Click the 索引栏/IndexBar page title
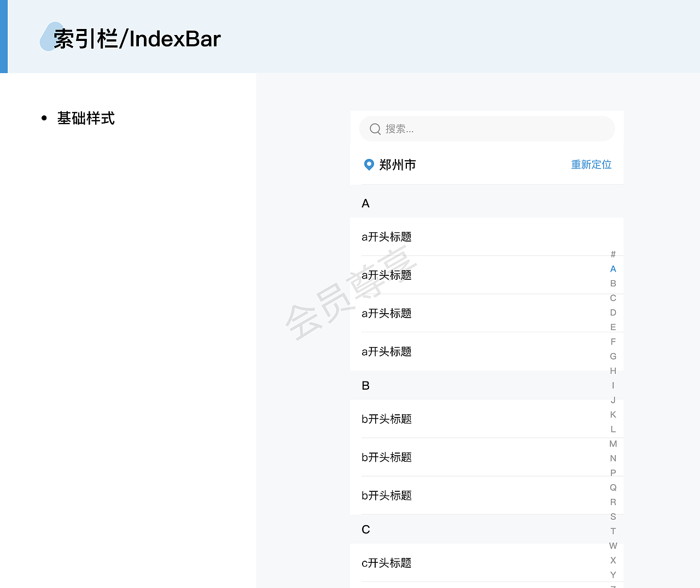Image resolution: width=700 pixels, height=588 pixels. pyautogui.click(x=135, y=38)
